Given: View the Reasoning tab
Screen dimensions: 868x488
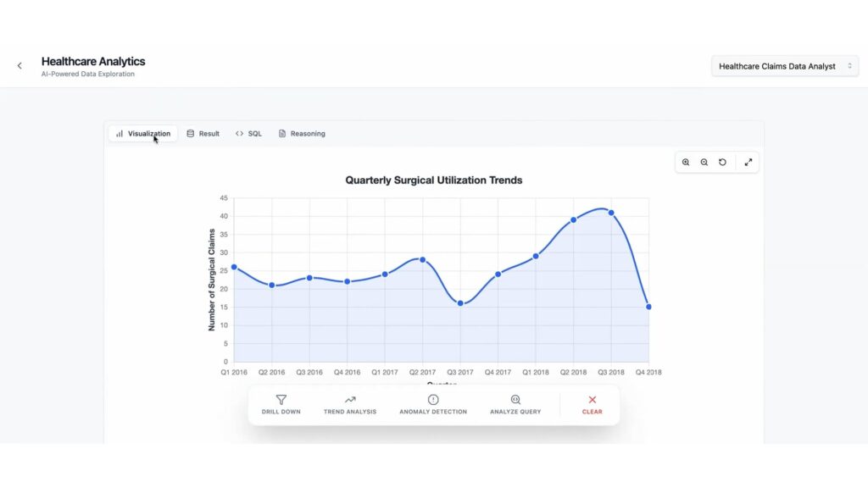Looking at the screenshot, I should pos(302,133).
